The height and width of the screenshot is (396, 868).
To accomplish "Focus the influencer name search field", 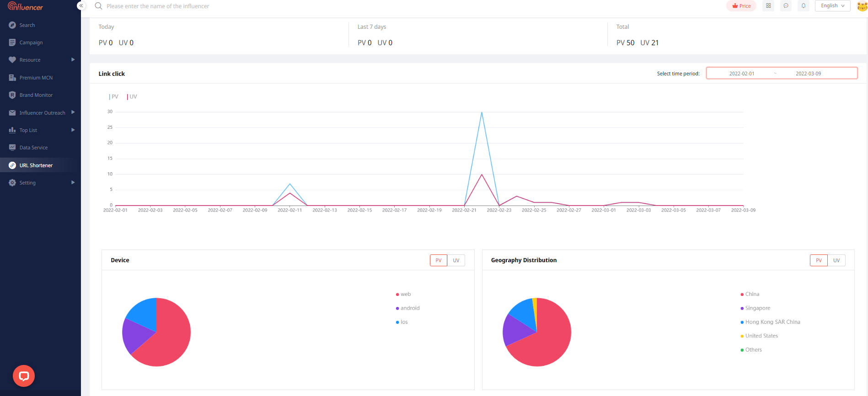I will pyautogui.click(x=158, y=6).
